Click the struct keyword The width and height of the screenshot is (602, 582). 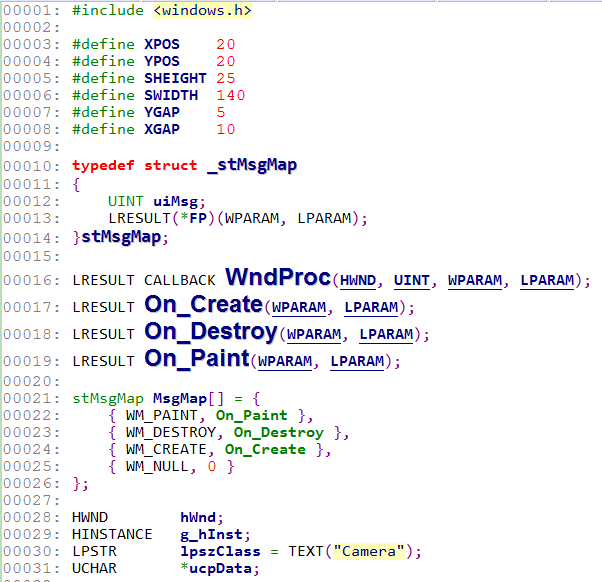pyautogui.click(x=170, y=165)
